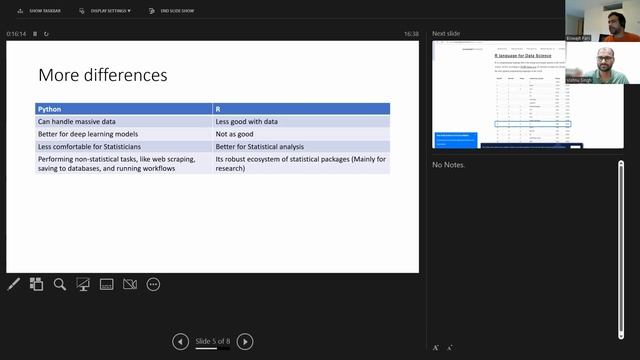
Task: Toggle the camera in presenter view
Action: click(x=130, y=284)
